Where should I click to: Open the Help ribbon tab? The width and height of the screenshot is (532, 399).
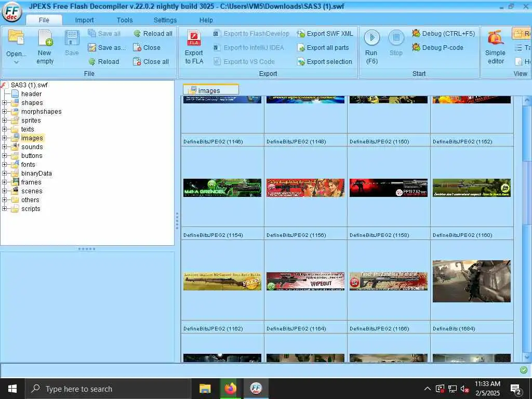[x=206, y=20]
